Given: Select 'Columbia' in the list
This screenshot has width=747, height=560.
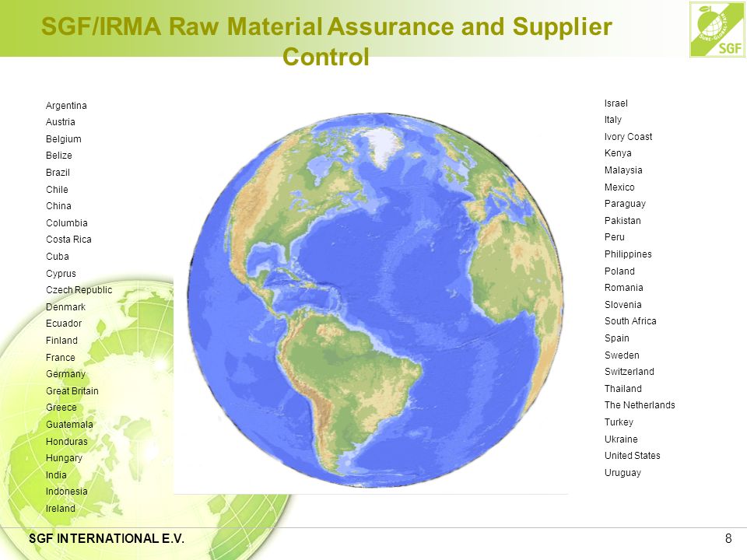Looking at the screenshot, I should pos(67,223).
